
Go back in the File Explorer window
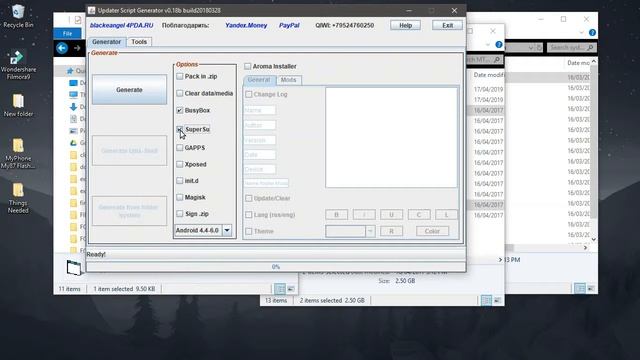point(62,48)
